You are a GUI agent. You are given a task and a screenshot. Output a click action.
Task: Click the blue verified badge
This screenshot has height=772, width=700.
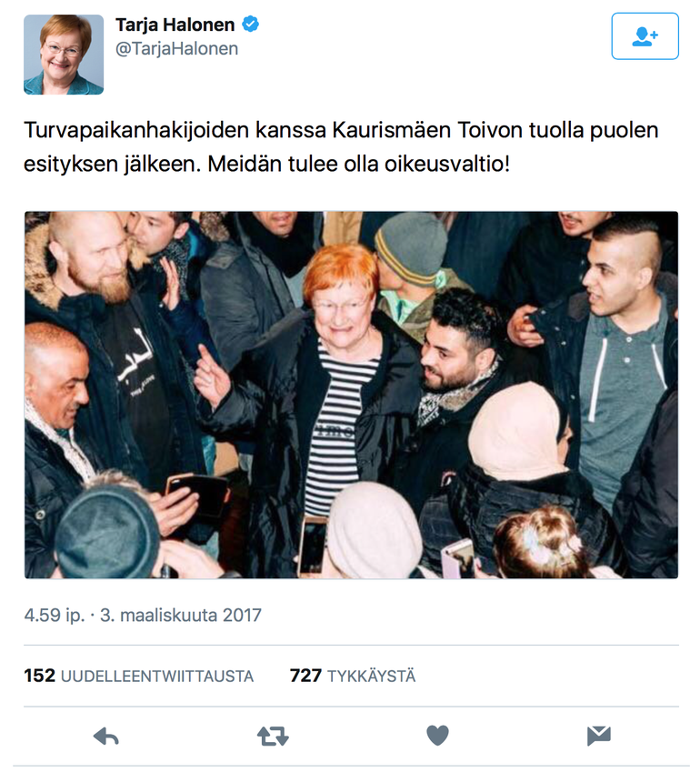click(x=251, y=24)
